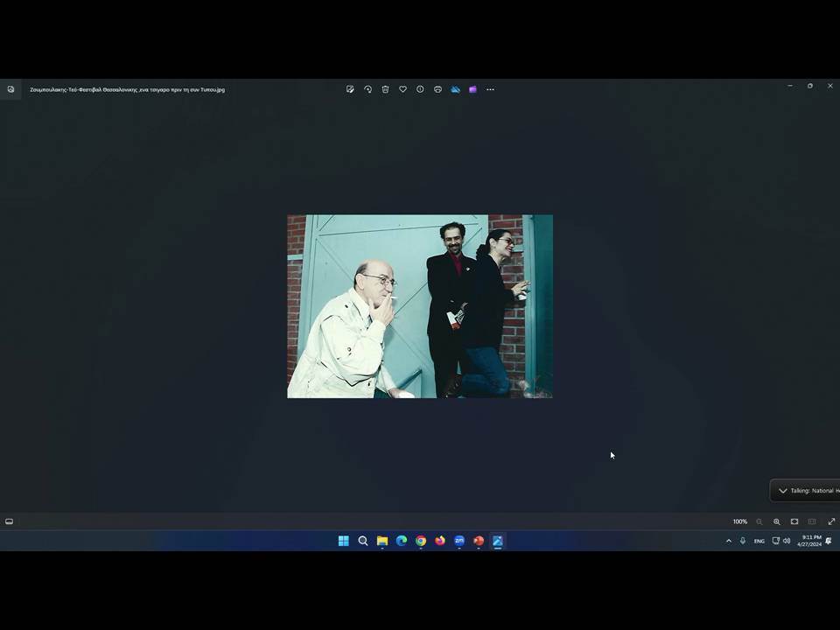Click the 100% zoom level value
This screenshot has width=840, height=630.
740,521
